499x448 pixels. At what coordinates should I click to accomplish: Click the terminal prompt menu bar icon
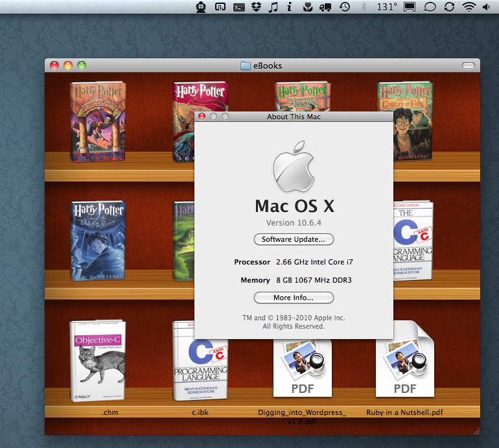239,7
